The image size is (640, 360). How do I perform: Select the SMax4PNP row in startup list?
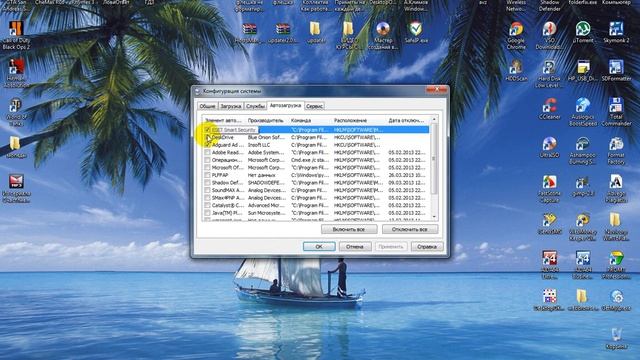316,198
